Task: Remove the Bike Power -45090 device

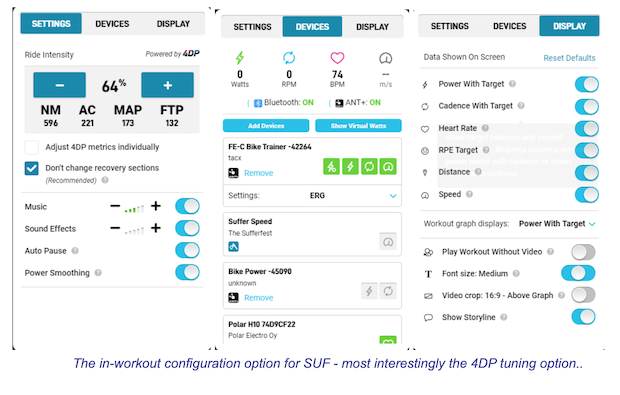Action: [259, 298]
